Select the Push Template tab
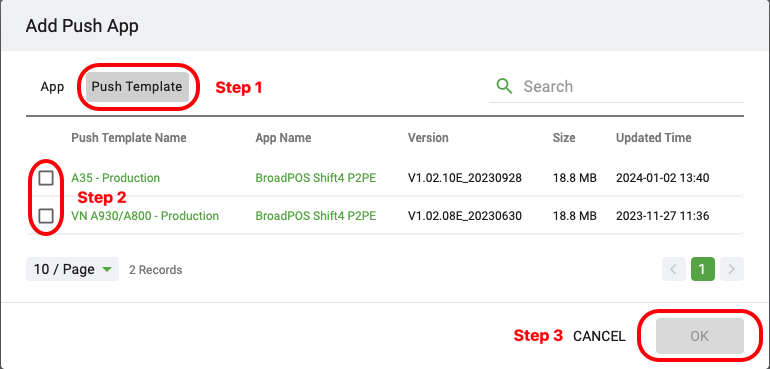This screenshot has height=369, width=770. [137, 87]
